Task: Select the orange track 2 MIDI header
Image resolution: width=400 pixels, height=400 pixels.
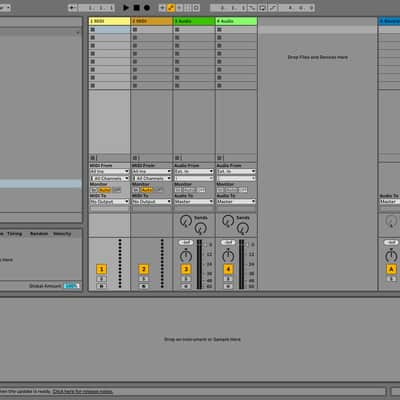Action: coord(152,21)
